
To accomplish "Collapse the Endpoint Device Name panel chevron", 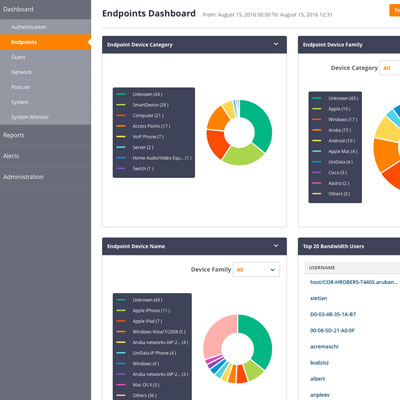I will coord(276,246).
